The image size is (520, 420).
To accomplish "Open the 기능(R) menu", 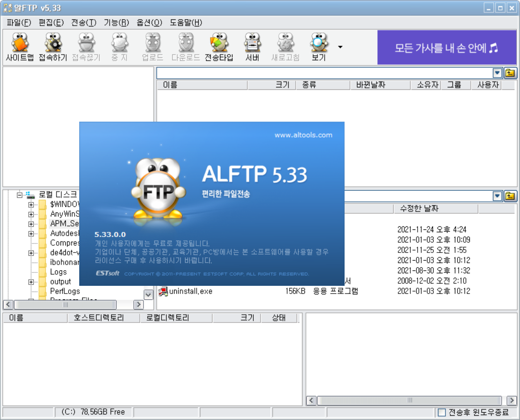I will (x=116, y=23).
